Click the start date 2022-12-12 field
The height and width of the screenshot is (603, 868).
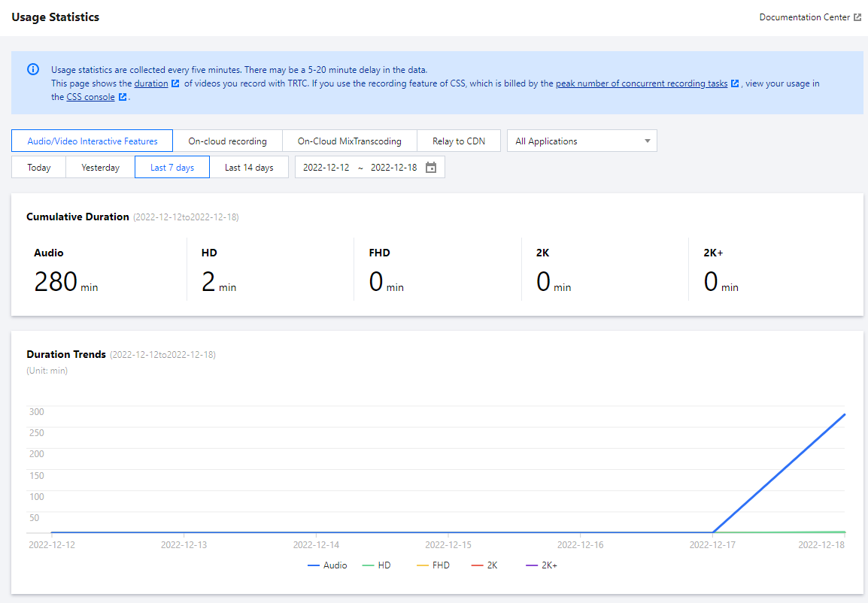coord(326,168)
